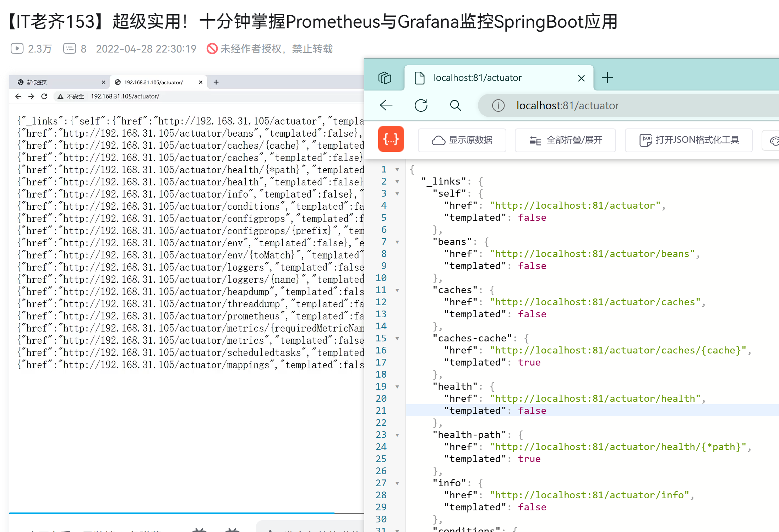This screenshot has height=532, width=779.
Task: Open the actuator/health/{*path} link
Action: 618,447
